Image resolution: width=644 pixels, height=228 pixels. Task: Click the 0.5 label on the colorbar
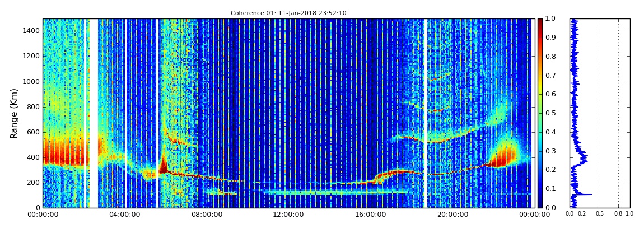(x=550, y=113)
